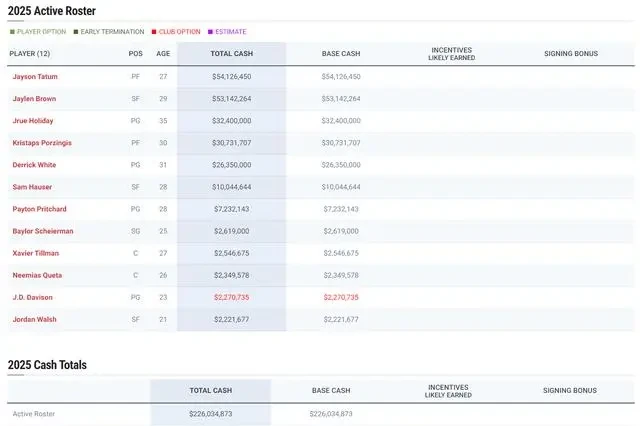Click the 2025 Cash Totals heading
The image size is (640, 426).
[x=47, y=365]
